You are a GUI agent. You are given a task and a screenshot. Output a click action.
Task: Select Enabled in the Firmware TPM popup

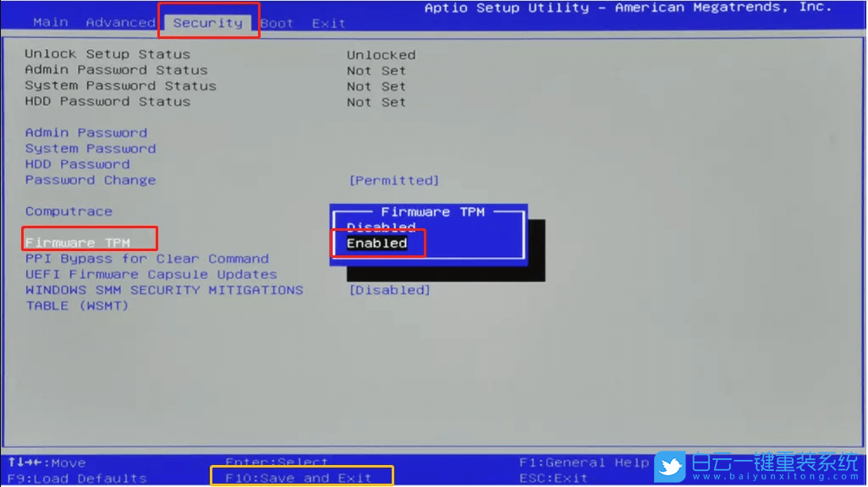(x=378, y=243)
